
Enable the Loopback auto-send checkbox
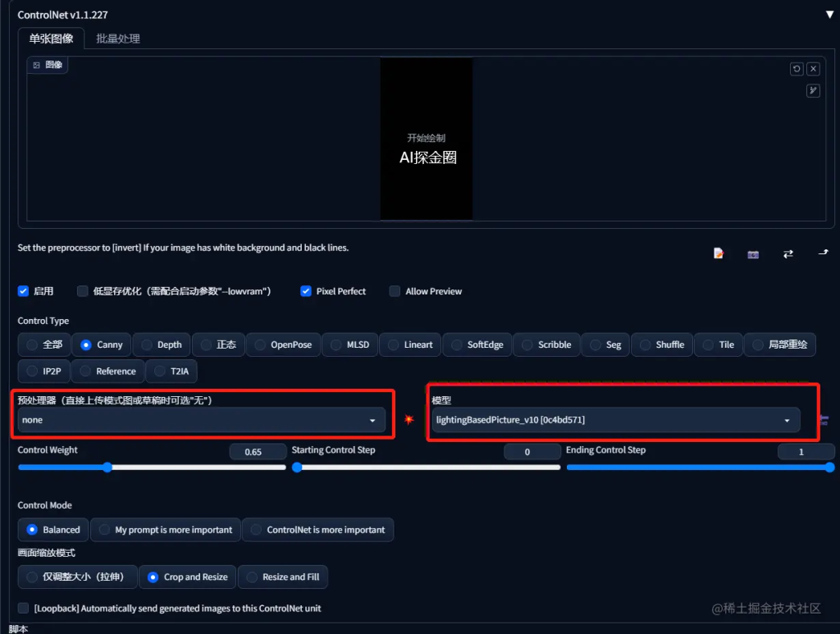coord(23,608)
